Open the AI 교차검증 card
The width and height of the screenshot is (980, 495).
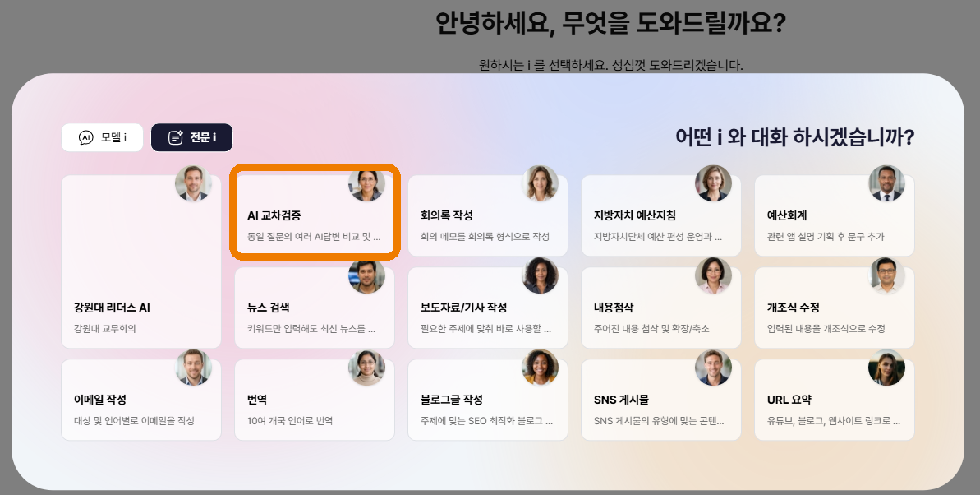315,215
